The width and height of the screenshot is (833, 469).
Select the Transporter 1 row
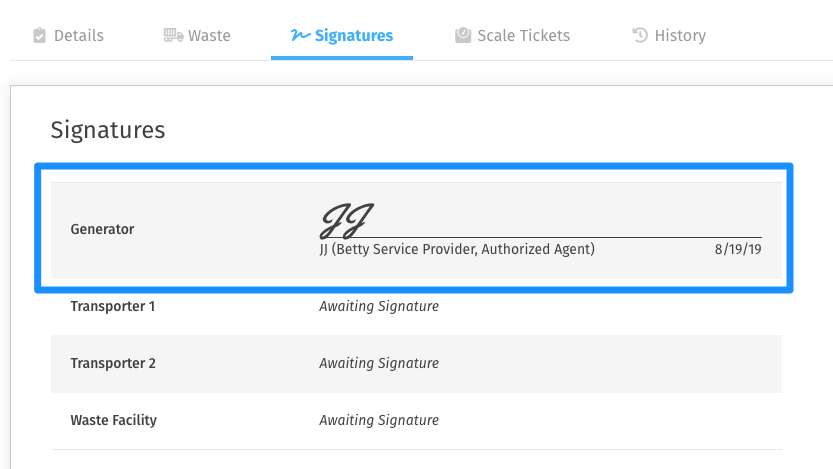[x=416, y=306]
